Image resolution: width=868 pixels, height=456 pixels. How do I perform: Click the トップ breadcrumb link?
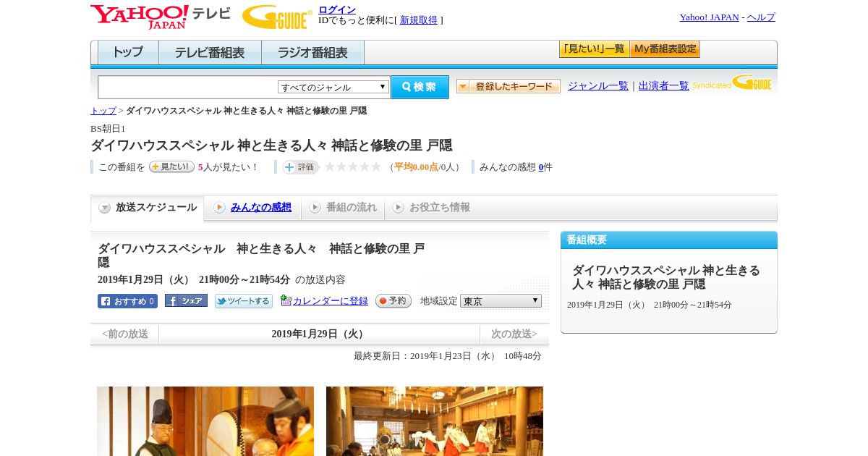(x=103, y=111)
